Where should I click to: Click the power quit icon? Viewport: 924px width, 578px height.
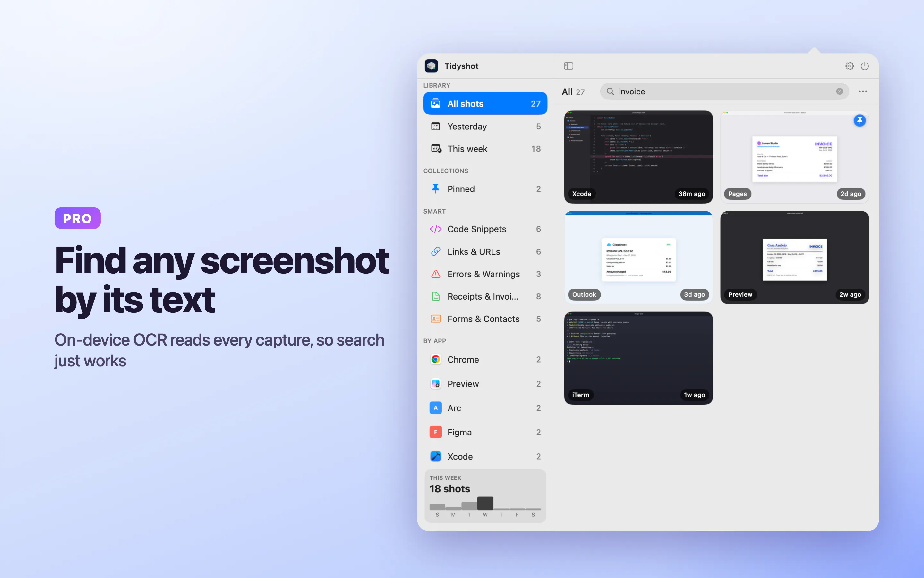pos(865,66)
